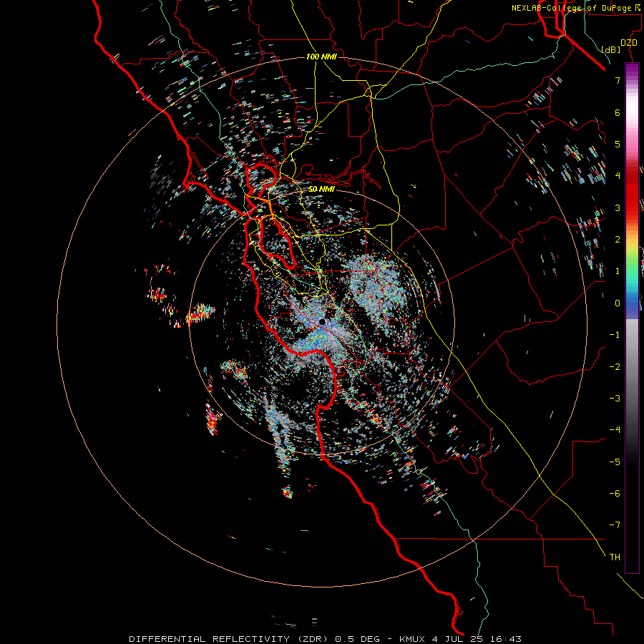The width and height of the screenshot is (644, 644).
Task: Click the "[dB]" units label
Action: point(610,49)
